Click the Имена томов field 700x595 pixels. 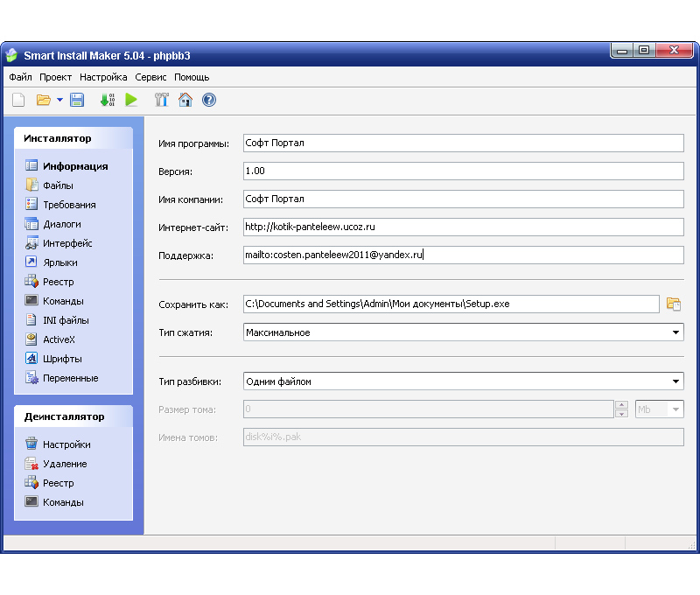464,437
